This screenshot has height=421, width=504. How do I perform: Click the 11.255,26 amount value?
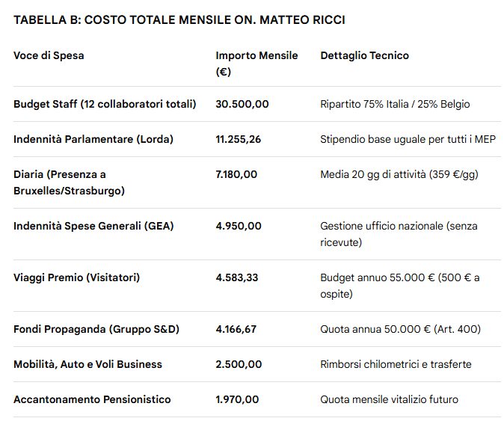(239, 139)
